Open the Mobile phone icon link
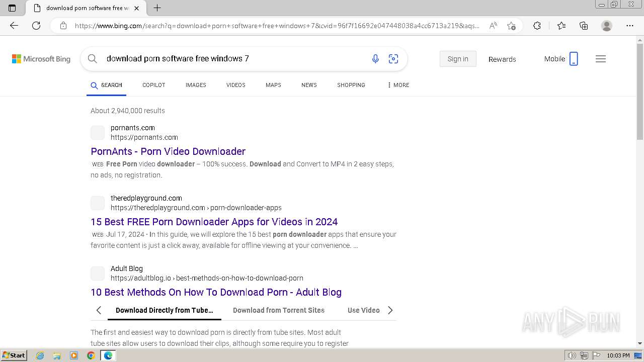This screenshot has height=362, width=644. [574, 59]
